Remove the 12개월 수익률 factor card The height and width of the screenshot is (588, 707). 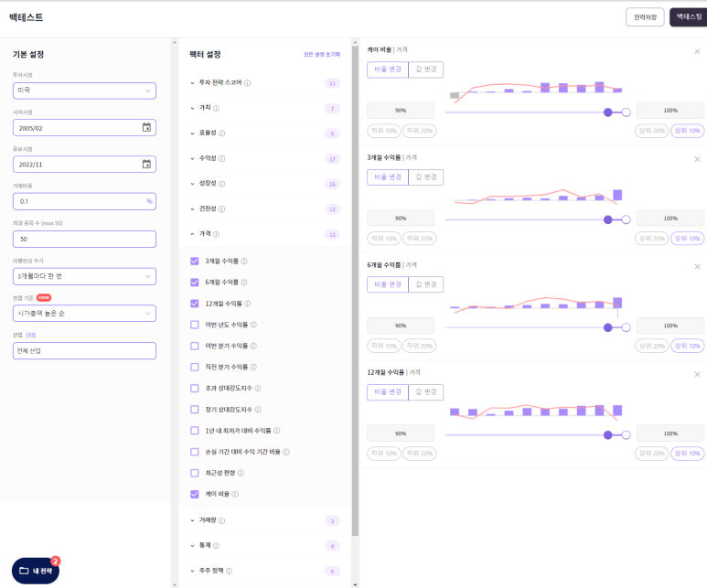tap(697, 374)
